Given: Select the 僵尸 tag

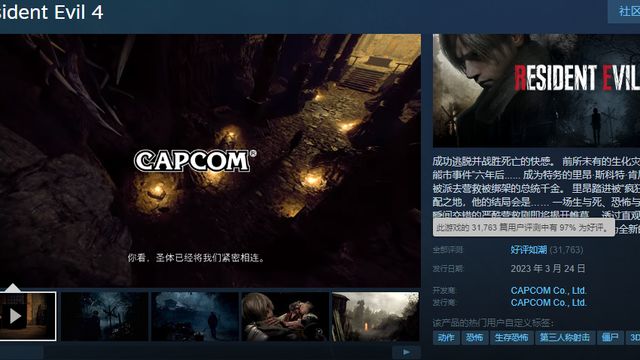Looking at the screenshot, I should tap(610, 338).
